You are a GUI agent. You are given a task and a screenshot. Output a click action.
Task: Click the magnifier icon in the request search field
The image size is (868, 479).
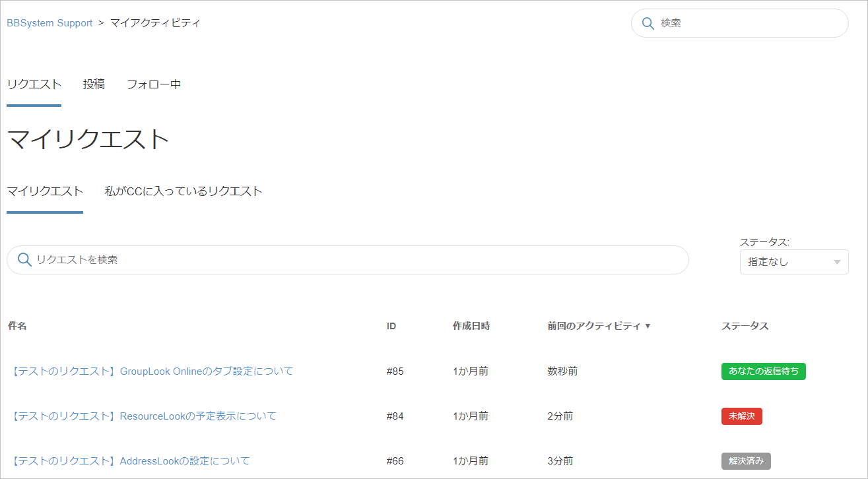coord(24,260)
